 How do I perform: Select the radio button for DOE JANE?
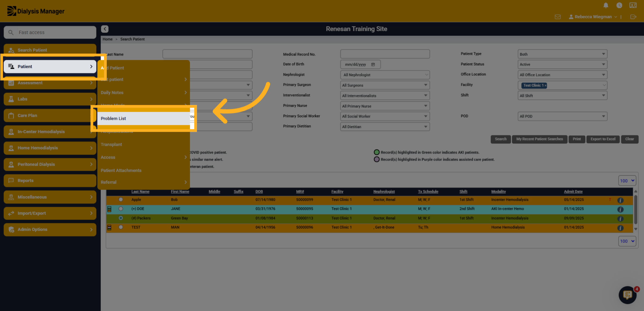point(121,209)
